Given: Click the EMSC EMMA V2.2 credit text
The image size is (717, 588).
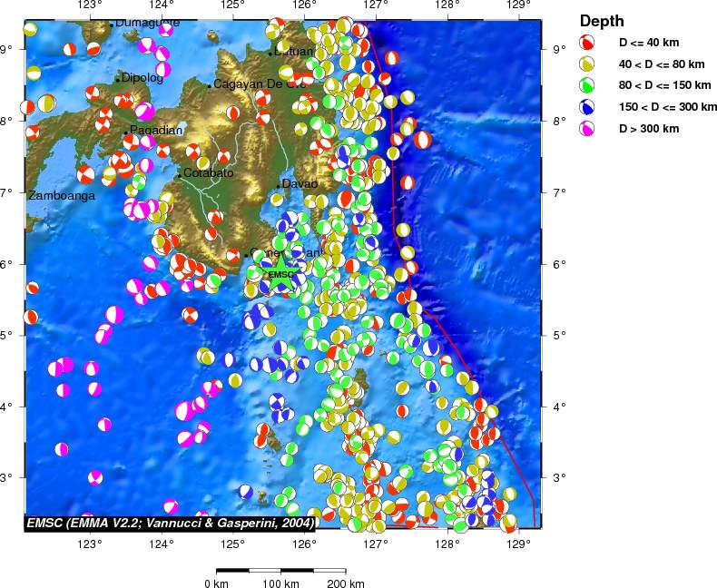Looking at the screenshot, I should pos(170,524).
